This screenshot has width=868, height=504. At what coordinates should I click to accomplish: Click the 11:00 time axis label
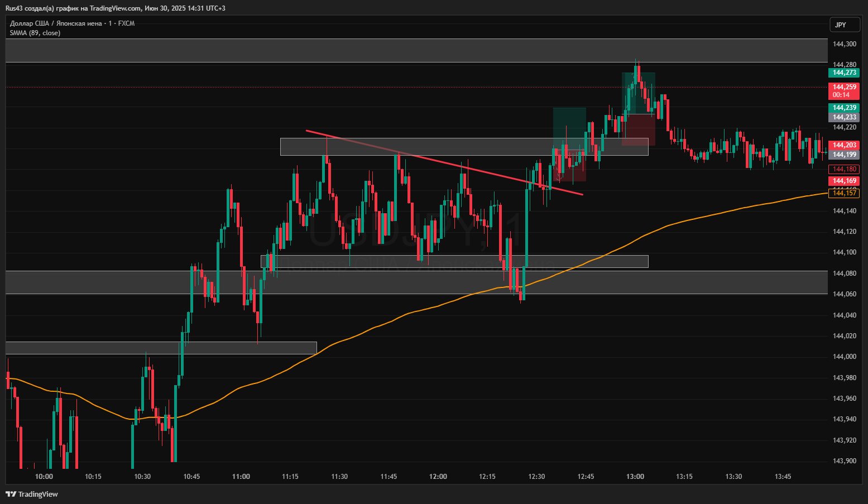(241, 477)
